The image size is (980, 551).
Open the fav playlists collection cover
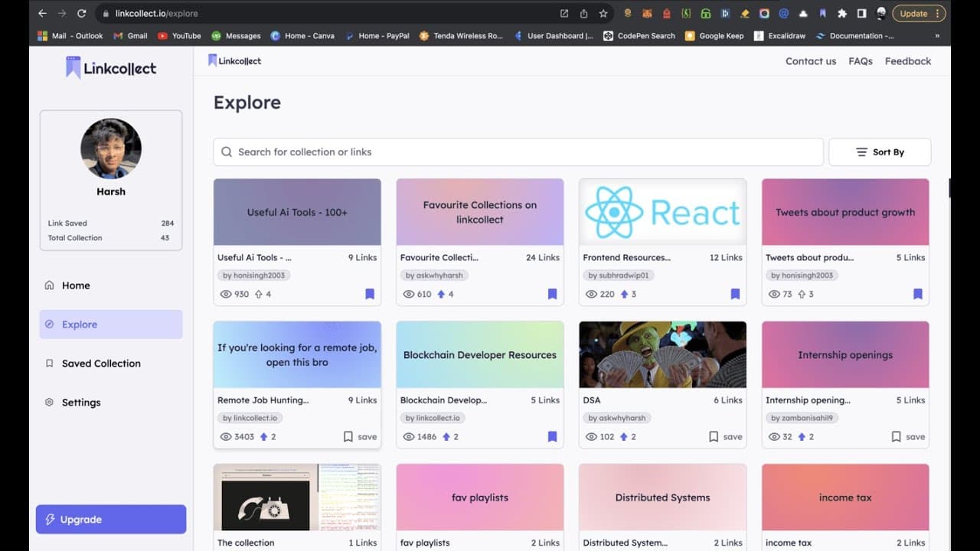(x=480, y=497)
